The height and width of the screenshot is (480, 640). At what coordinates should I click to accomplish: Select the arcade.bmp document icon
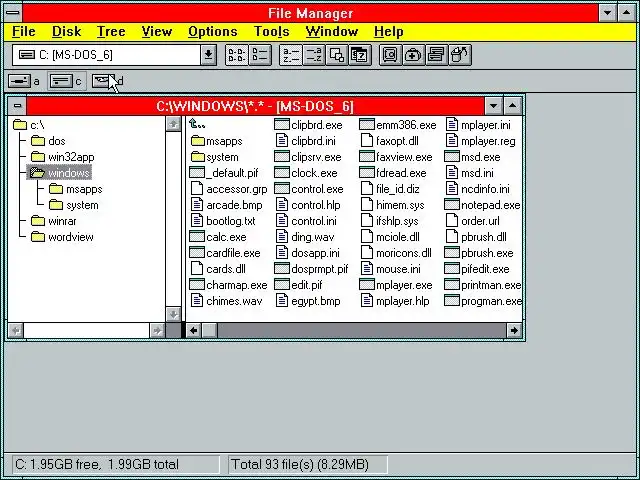pyautogui.click(x=197, y=204)
